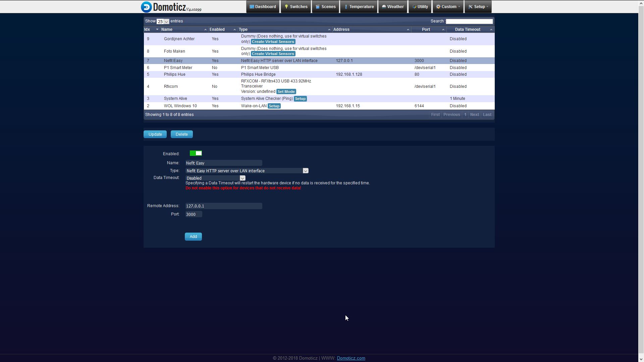Click the Scenes clapperboard icon
644x362 pixels.
(x=318, y=7)
